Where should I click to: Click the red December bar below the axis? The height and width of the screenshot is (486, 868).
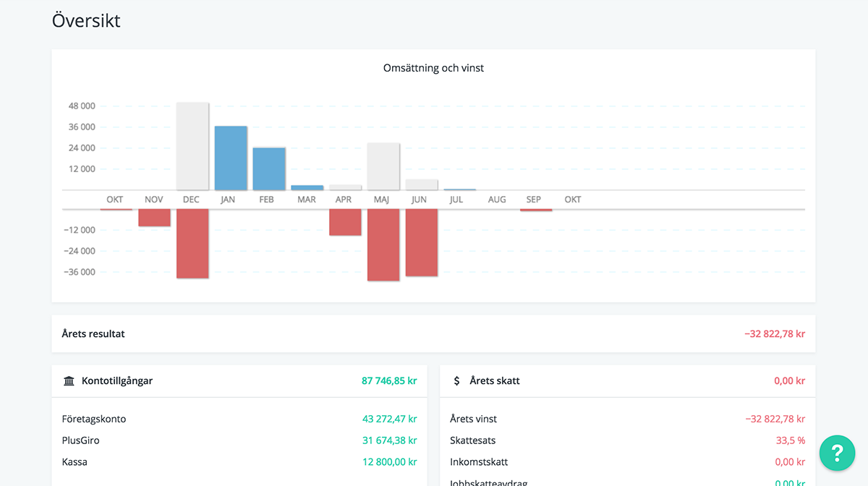pyautogui.click(x=192, y=244)
